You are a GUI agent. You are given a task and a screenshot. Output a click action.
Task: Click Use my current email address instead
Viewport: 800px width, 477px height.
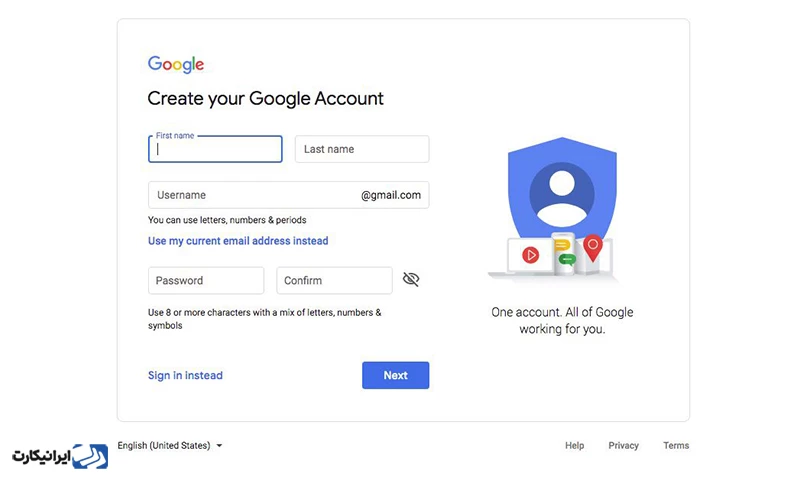click(238, 241)
